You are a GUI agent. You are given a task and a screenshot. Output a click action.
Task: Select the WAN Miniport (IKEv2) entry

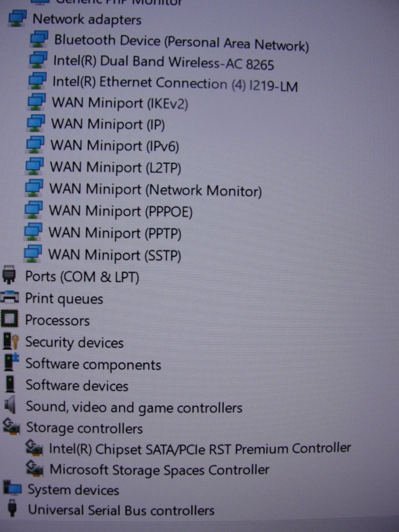(120, 103)
